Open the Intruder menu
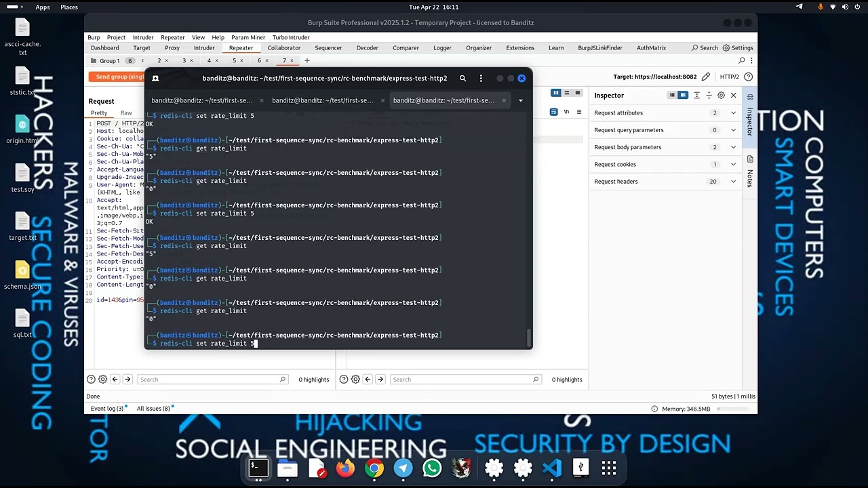 pos(143,37)
